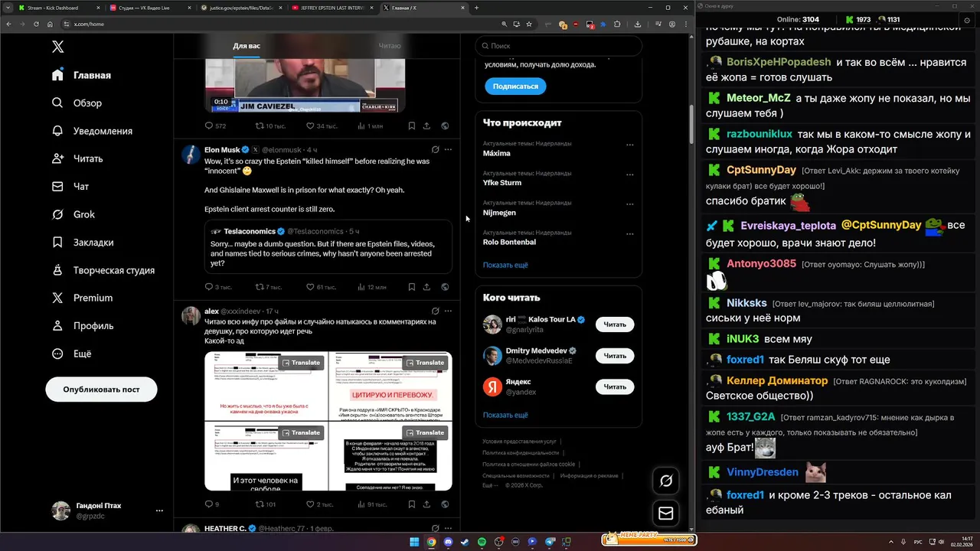The height and width of the screenshot is (551, 980).
Task: Follow Dmitry Medvedev with Читать button
Action: pyautogui.click(x=615, y=356)
